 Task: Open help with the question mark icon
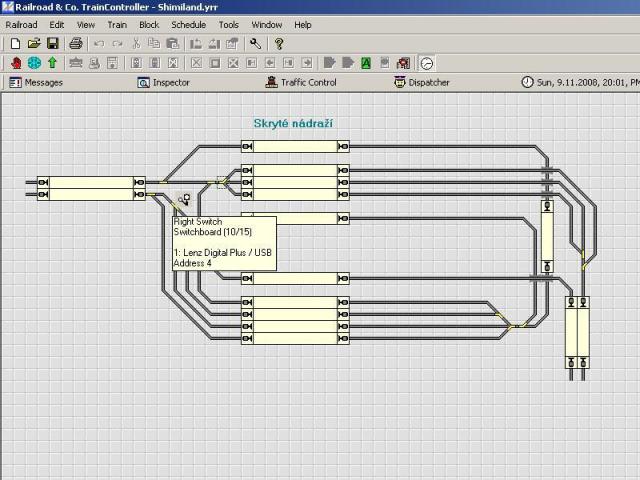pos(279,43)
